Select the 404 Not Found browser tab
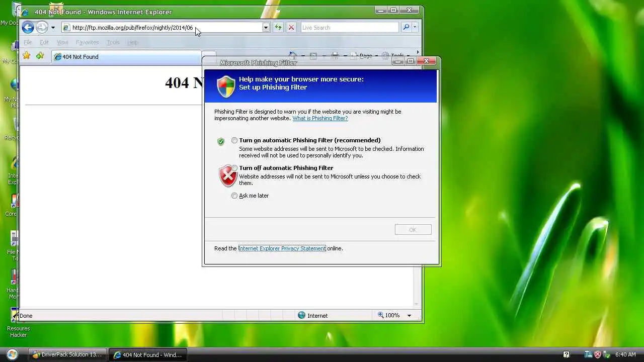The width and height of the screenshot is (644, 362). pos(126,57)
